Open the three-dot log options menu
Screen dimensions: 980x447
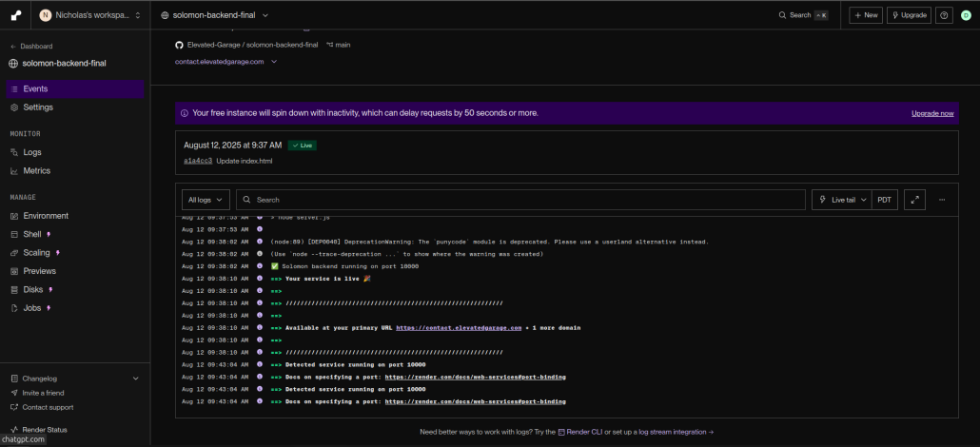[942, 200]
